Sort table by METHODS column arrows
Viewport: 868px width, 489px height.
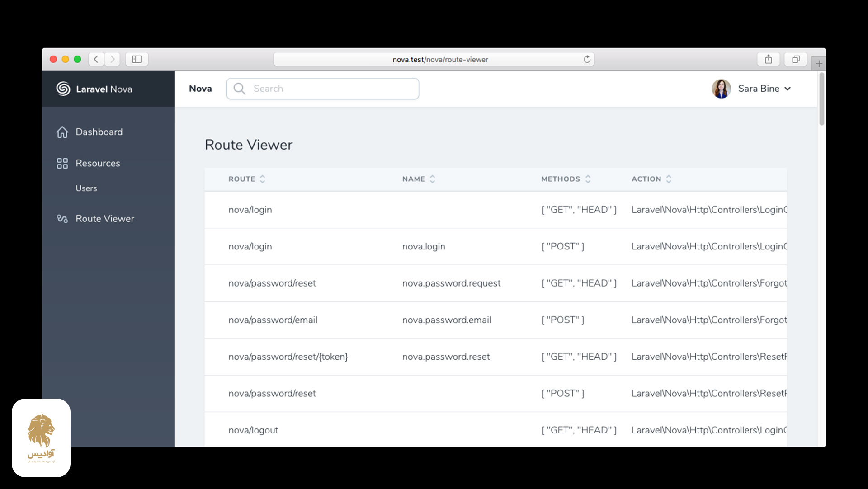click(588, 179)
